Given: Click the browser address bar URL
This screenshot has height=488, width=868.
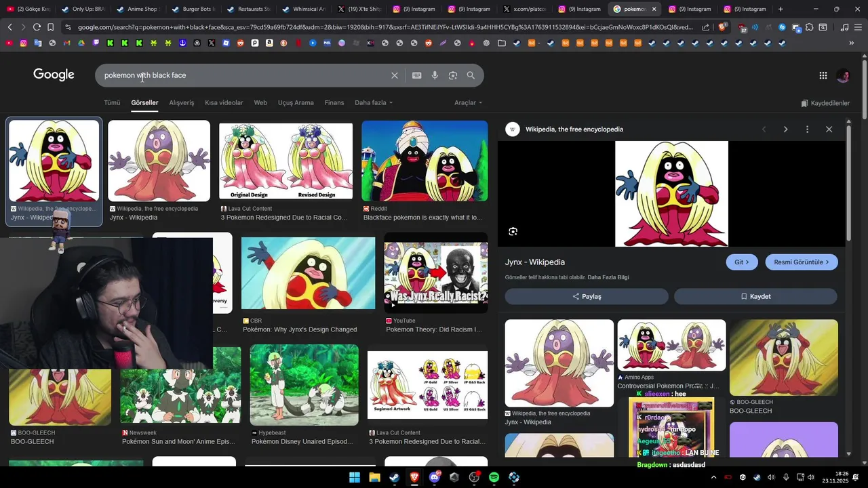Looking at the screenshot, I should tap(385, 27).
